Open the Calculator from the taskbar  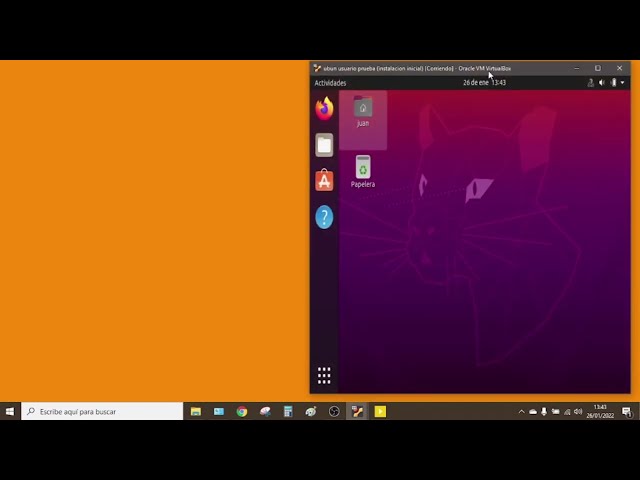288,411
